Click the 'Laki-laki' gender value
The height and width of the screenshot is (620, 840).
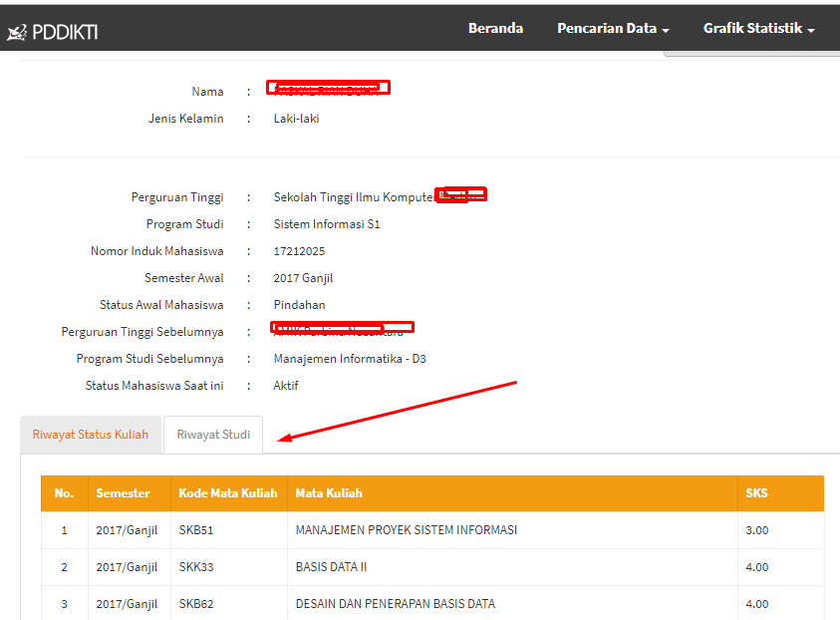click(296, 119)
